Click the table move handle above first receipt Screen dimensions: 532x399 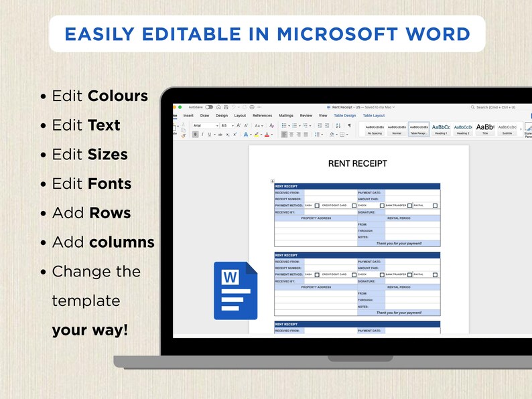point(273,181)
